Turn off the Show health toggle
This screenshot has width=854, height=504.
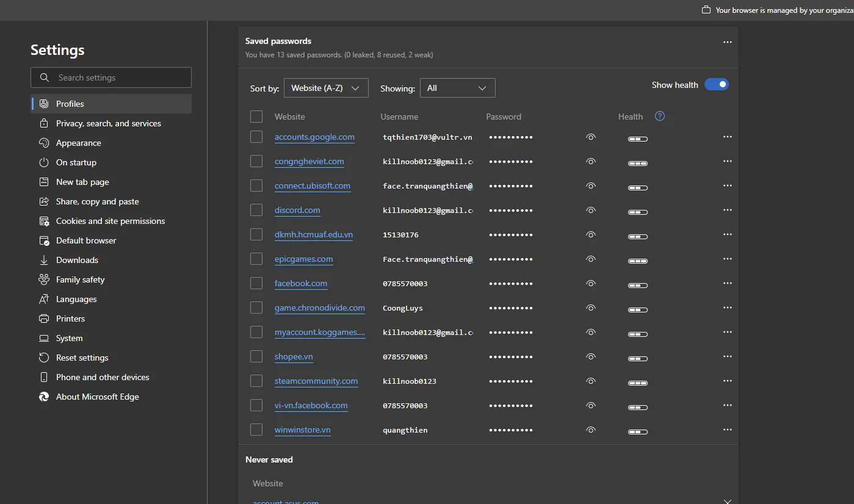coord(717,85)
